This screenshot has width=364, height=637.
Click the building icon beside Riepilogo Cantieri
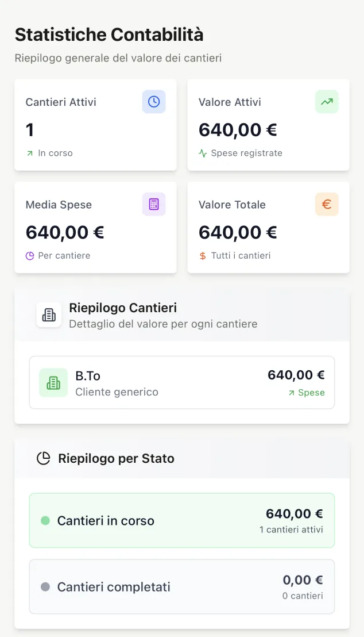pos(49,315)
